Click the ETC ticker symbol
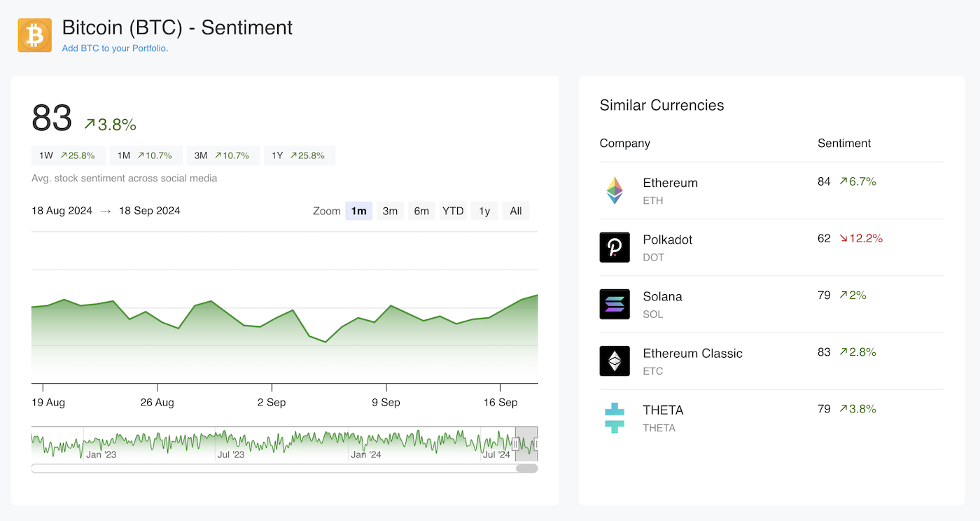The image size is (980, 521). [x=653, y=371]
